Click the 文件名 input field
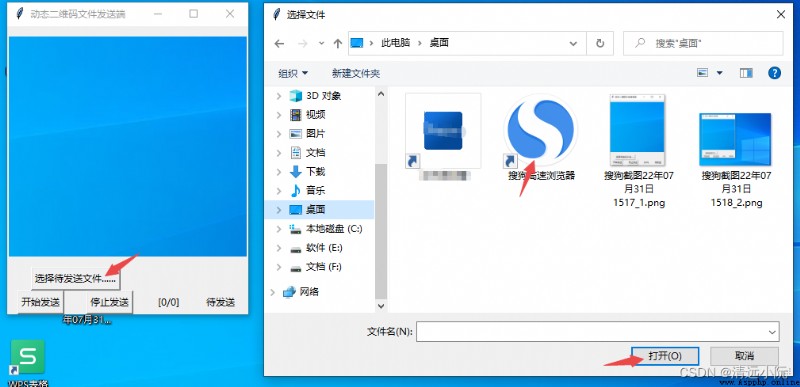Viewport: 800px width, 387px height. pyautogui.click(x=598, y=331)
